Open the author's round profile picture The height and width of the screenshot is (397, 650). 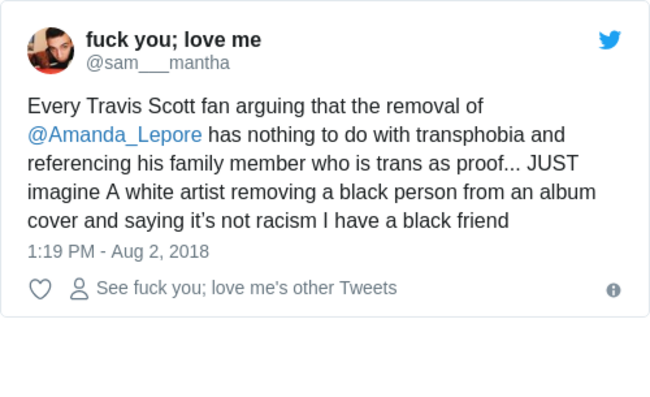tap(51, 51)
